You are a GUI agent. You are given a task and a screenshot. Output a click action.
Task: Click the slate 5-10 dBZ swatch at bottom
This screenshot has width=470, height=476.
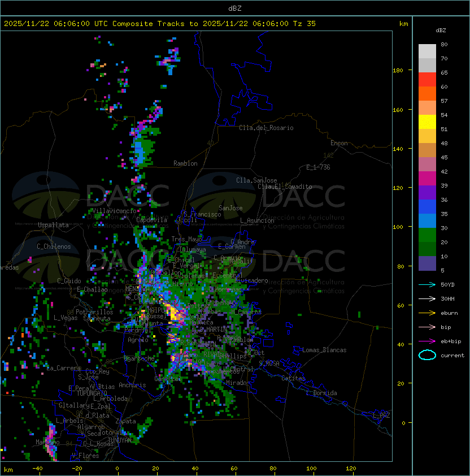tap(427, 263)
